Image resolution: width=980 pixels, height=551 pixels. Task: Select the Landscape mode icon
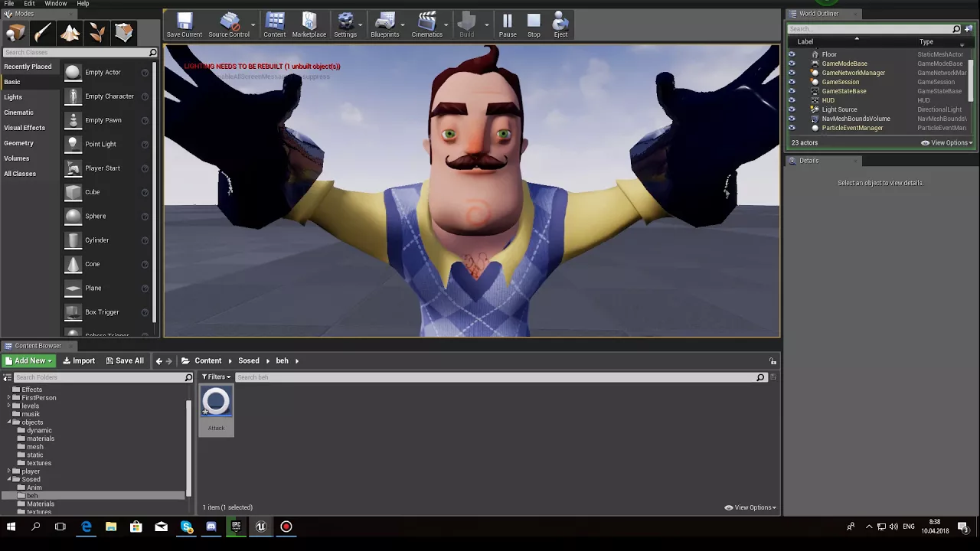tap(70, 32)
